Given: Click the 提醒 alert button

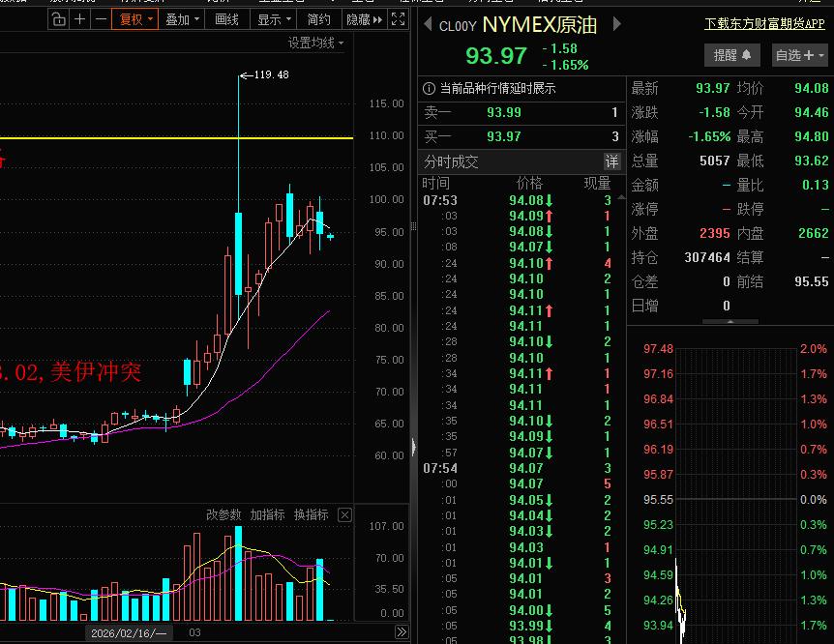Looking at the screenshot, I should pos(732,55).
